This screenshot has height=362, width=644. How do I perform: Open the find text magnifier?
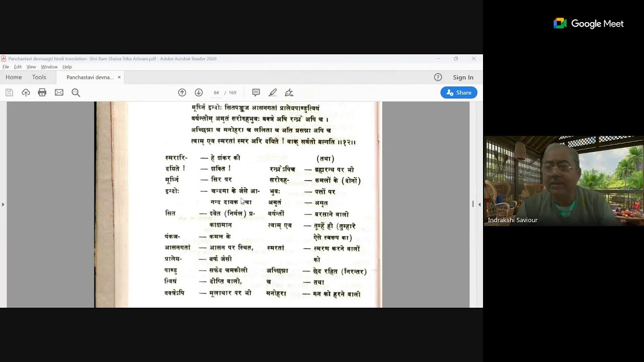[76, 93]
